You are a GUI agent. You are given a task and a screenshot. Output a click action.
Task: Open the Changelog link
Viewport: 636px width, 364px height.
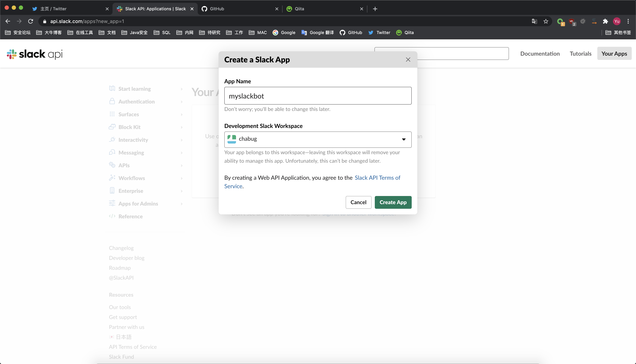tap(121, 248)
